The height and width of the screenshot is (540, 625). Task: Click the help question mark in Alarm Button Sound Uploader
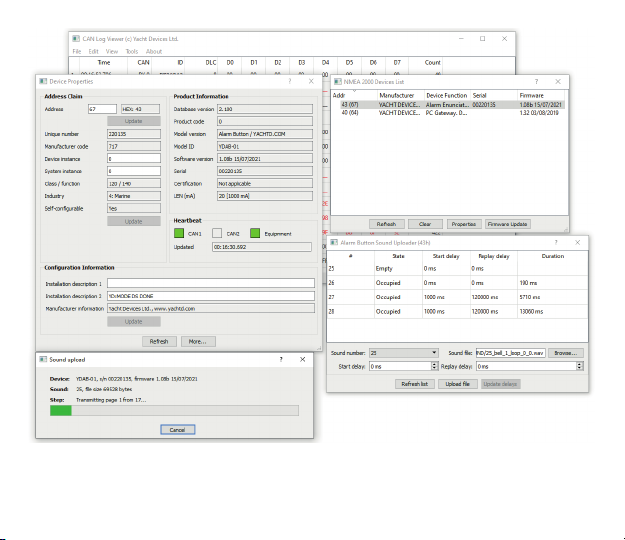point(556,242)
